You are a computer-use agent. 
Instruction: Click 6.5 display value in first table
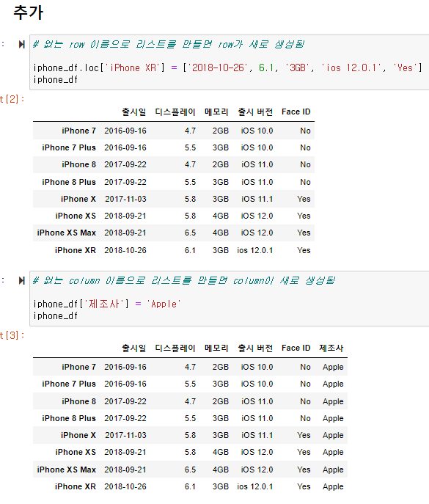(190, 233)
